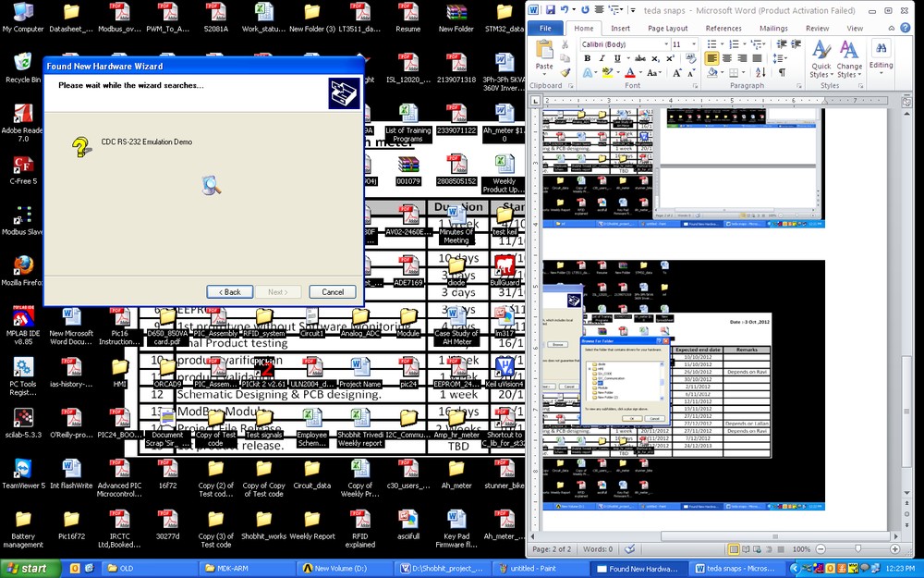Select the BullGuard desktop icon

click(505, 265)
